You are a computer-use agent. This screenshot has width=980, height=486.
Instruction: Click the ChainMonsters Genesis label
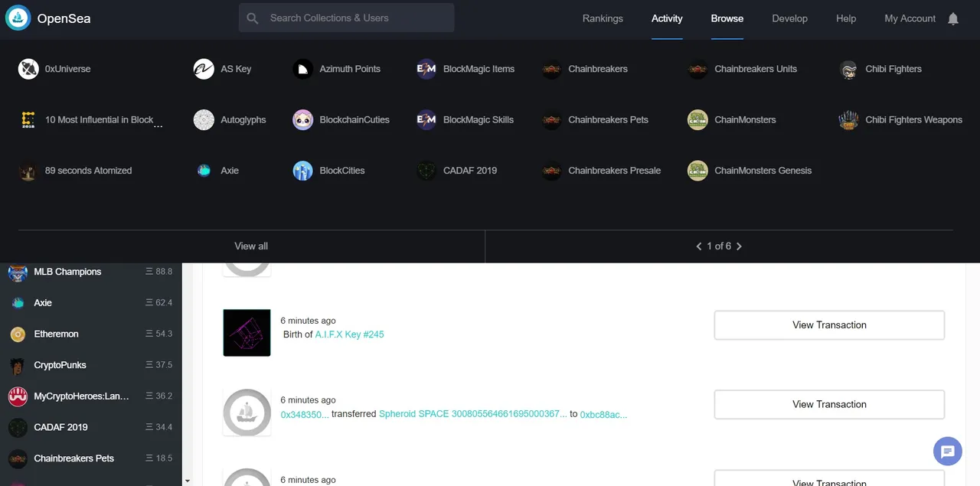point(763,171)
